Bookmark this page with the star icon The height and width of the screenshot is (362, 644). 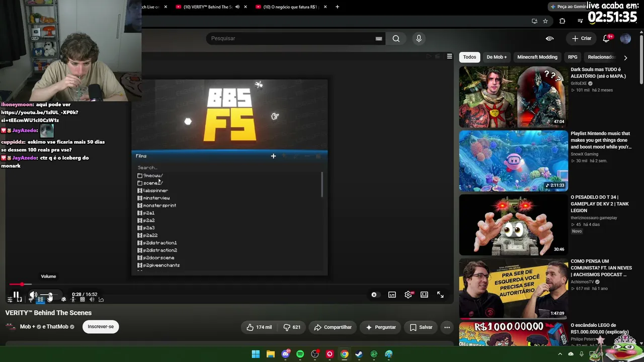coord(545,21)
